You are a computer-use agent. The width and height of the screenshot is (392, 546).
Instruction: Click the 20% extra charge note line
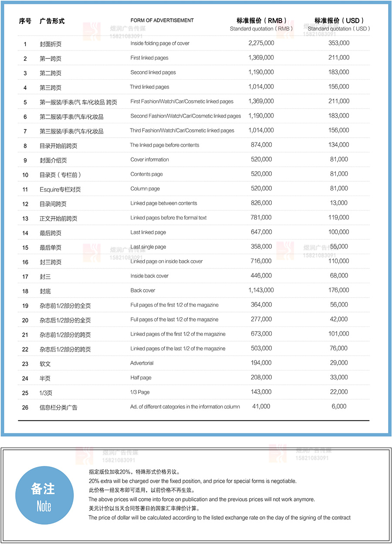point(193,481)
